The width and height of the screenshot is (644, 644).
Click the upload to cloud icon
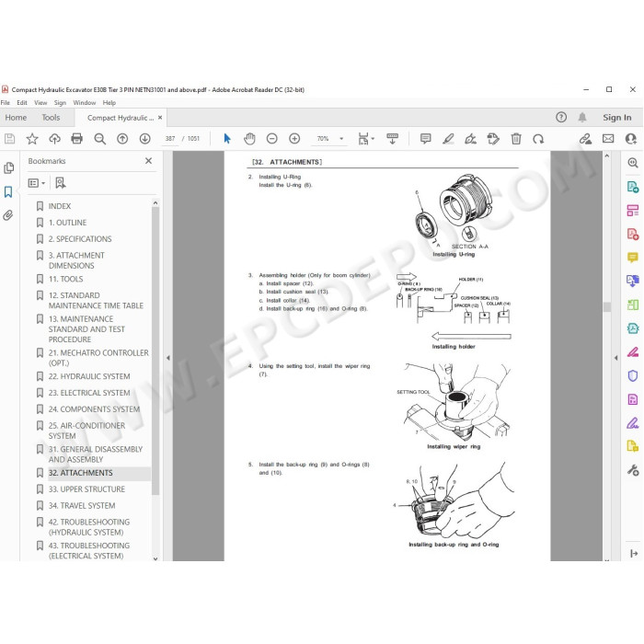54,139
